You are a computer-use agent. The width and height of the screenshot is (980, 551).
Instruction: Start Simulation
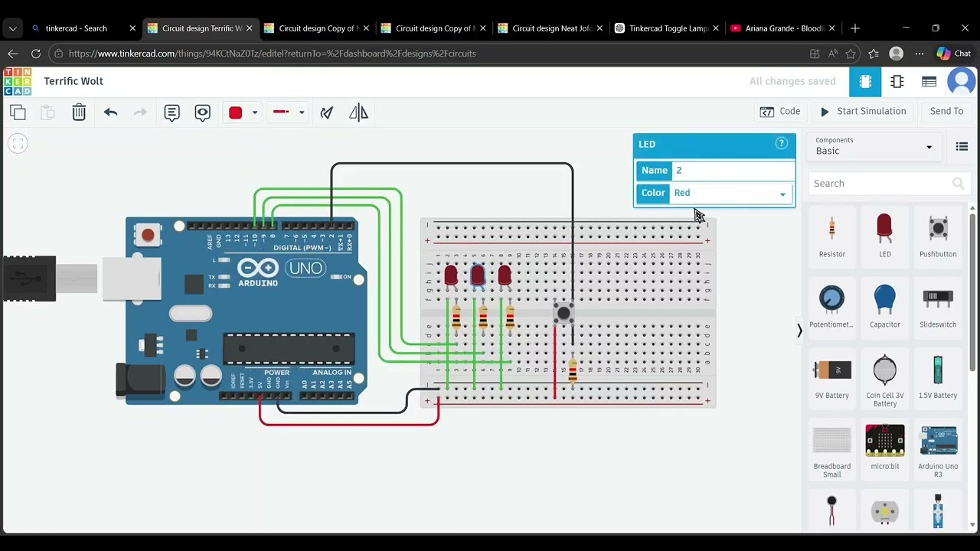863,112
